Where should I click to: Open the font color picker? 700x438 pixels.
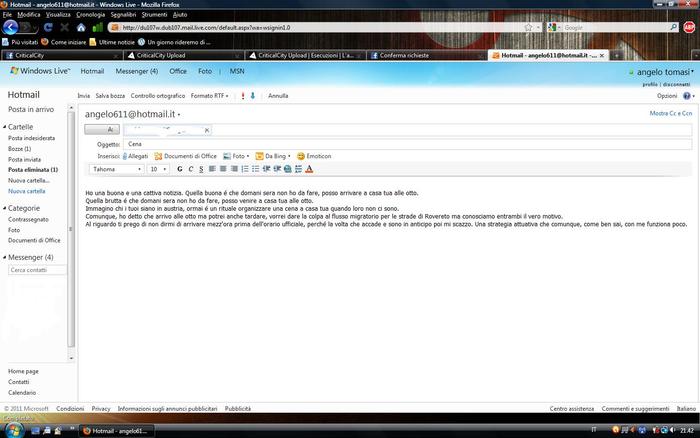click(x=309, y=169)
